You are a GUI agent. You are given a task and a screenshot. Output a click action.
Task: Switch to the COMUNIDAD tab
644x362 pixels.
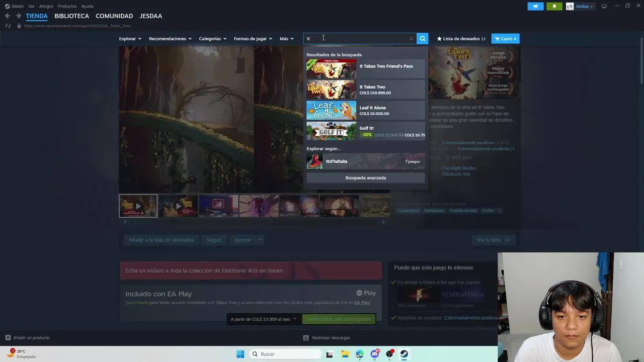tap(114, 16)
